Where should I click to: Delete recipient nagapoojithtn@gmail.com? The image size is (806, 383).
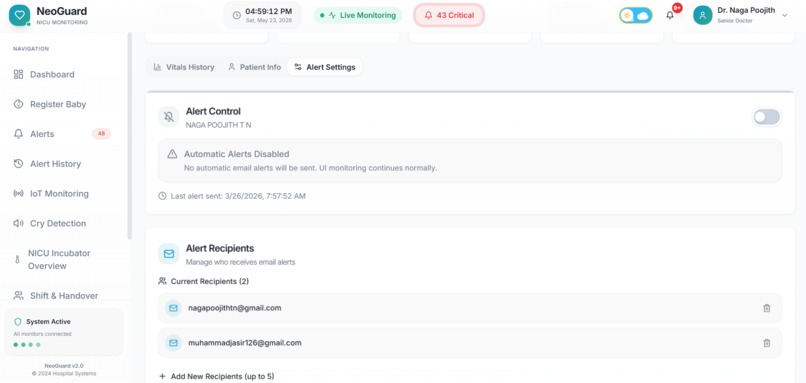pyautogui.click(x=766, y=308)
